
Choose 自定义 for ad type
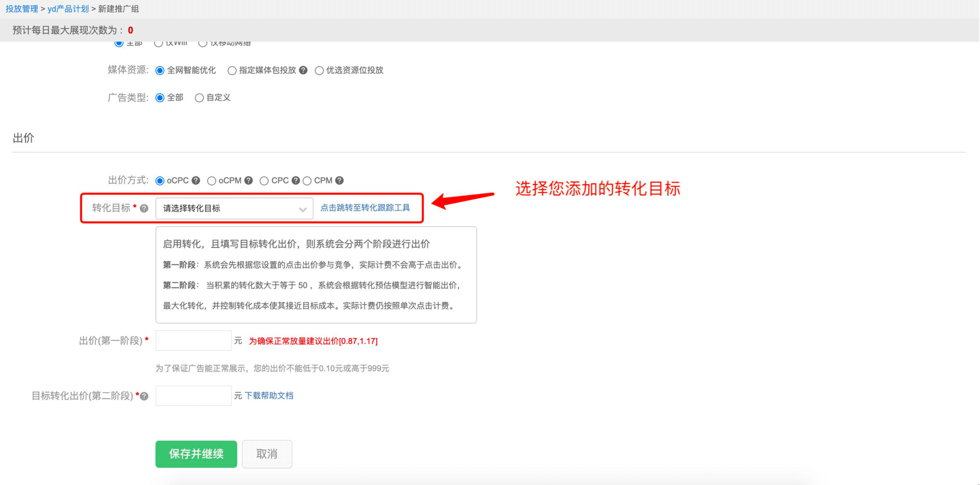(x=199, y=98)
